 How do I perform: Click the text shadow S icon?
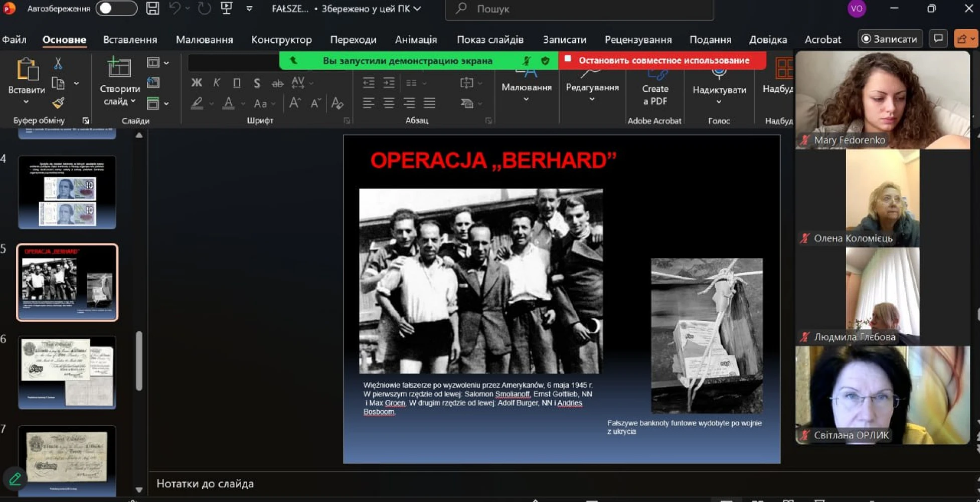(257, 83)
